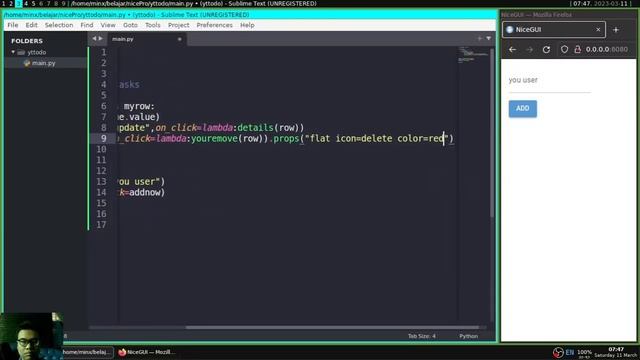This screenshot has width=640, height=360.
Task: Open the View menu
Action: (x=108, y=25)
